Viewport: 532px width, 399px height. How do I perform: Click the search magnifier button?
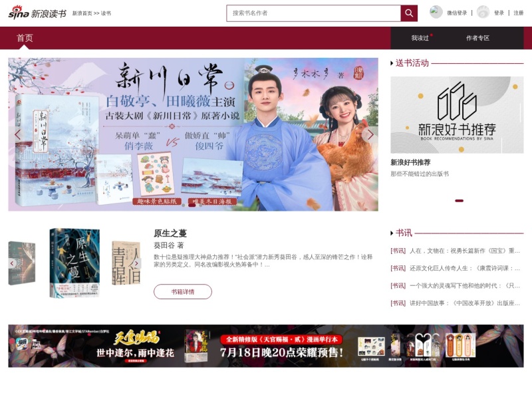409,13
